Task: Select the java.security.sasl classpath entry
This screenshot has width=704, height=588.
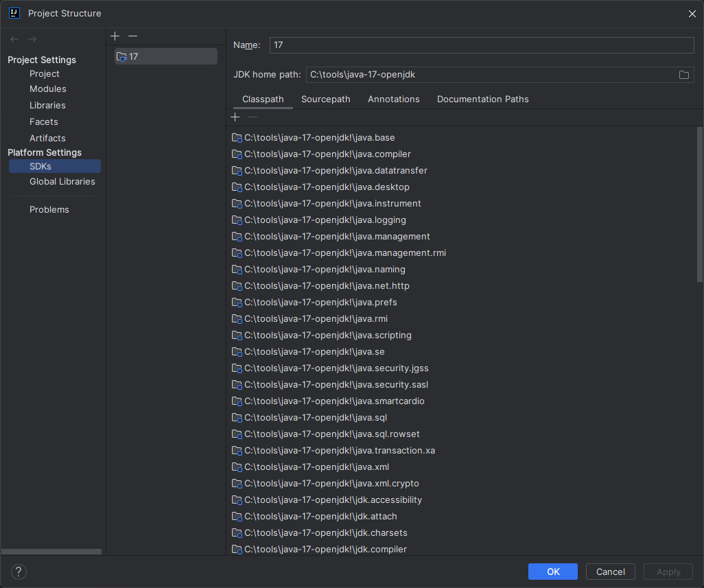Action: (330, 385)
